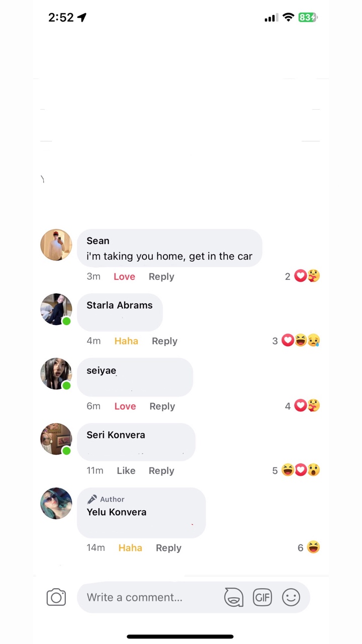Viewport: 362px width, 644px height.
Task: Like Seri Konvera's comment
Action: click(x=126, y=471)
